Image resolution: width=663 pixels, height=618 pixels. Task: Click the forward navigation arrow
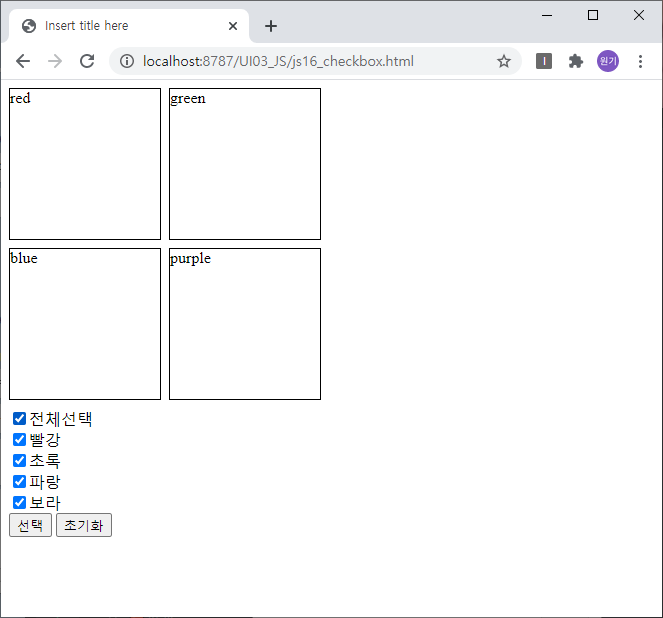tap(55, 61)
